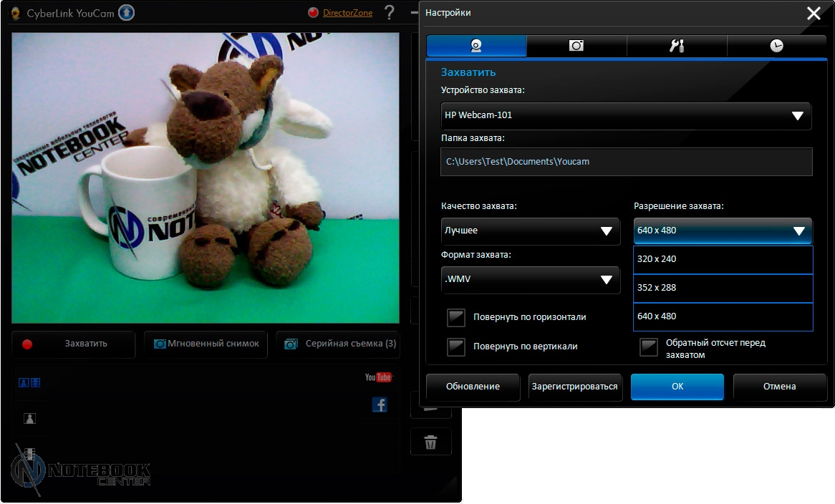Image resolution: width=835 pixels, height=504 pixels.
Task: Delete selected media with trash icon
Action: 430,442
